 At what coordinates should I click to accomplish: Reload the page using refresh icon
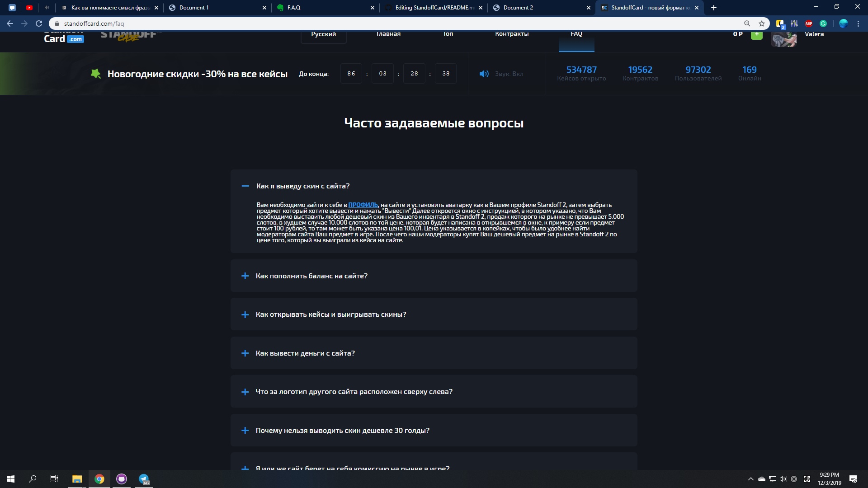(x=39, y=23)
